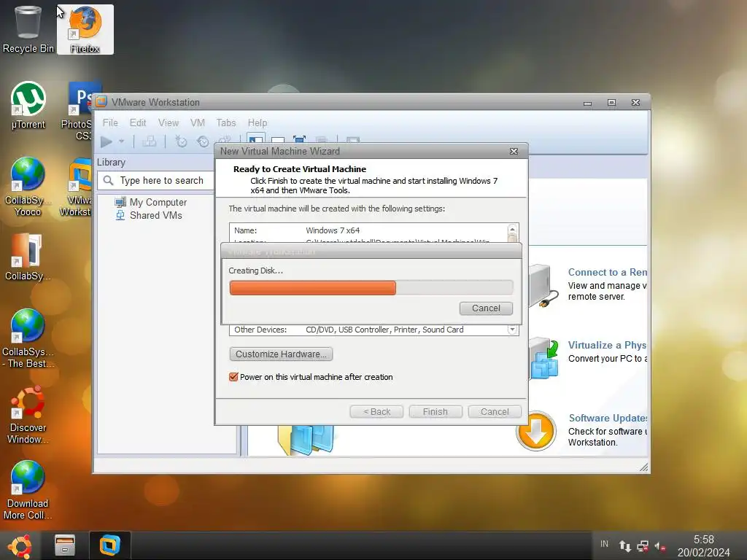Open the View menu
This screenshot has width=747, height=560.
pyautogui.click(x=169, y=122)
